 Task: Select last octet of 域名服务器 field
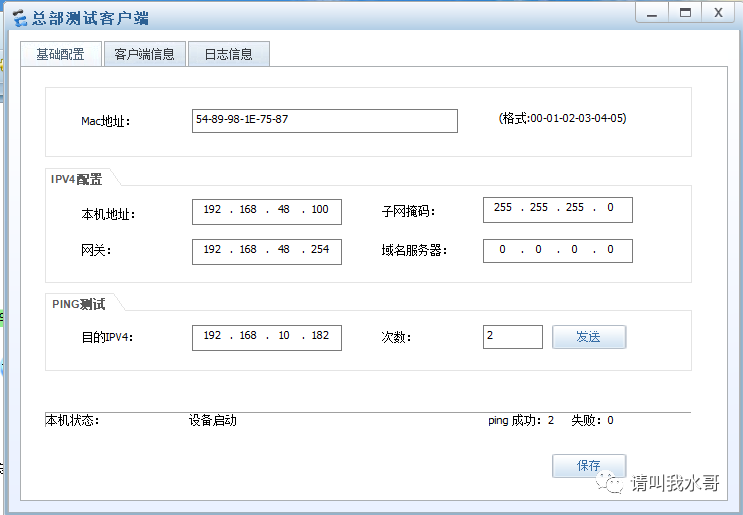[610, 249]
